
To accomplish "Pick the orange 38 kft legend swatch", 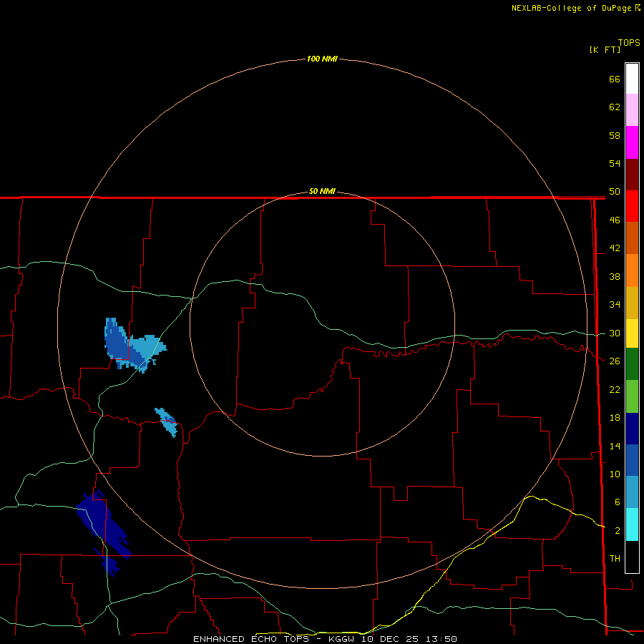I will [x=632, y=270].
